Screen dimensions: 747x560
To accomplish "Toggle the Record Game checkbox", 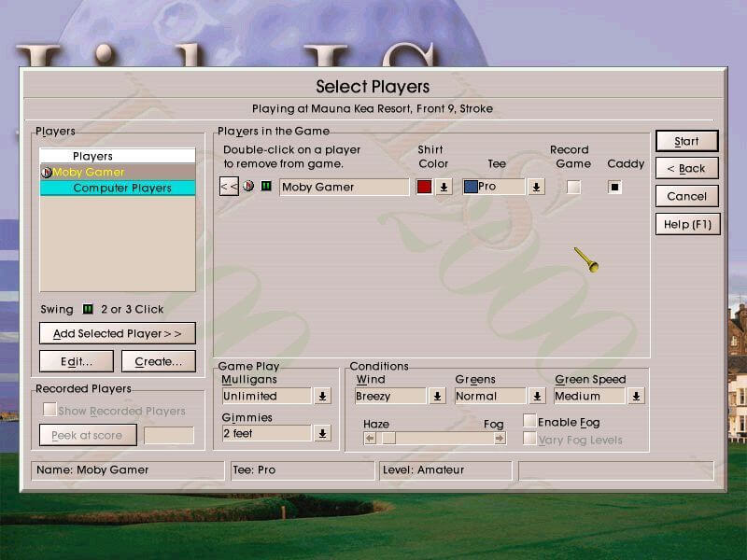I will click(x=573, y=187).
